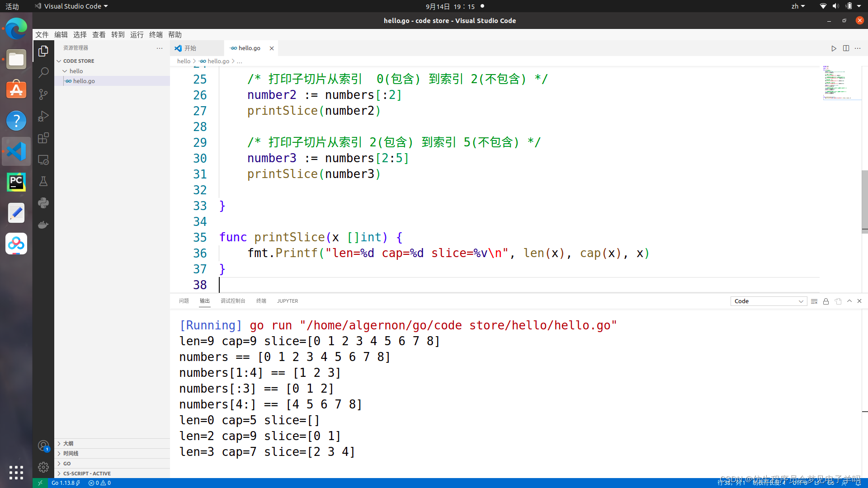This screenshot has height=488, width=868.
Task: Open the 编辑 menu
Action: click(x=61, y=35)
